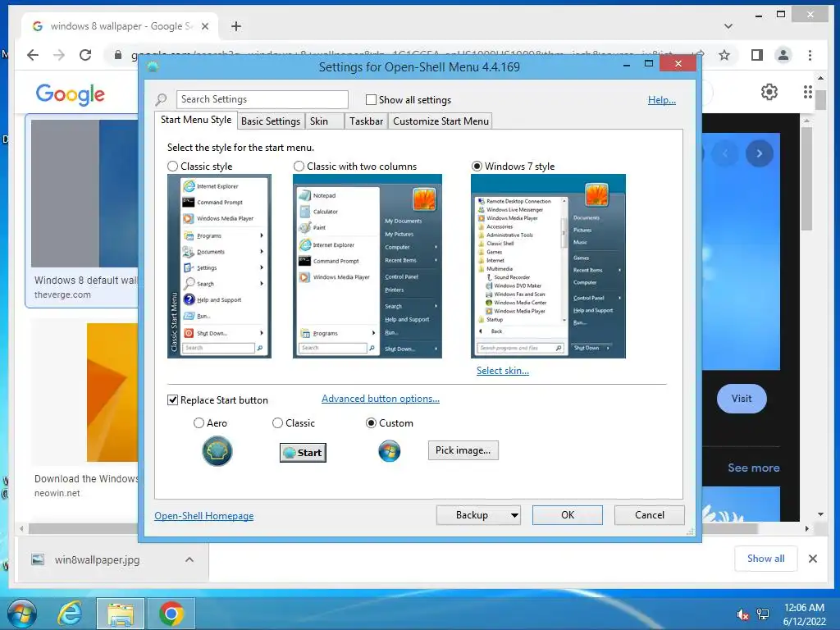Image resolution: width=840 pixels, height=630 pixels.
Task: Click Windows 7 style preview image
Action: click(548, 267)
